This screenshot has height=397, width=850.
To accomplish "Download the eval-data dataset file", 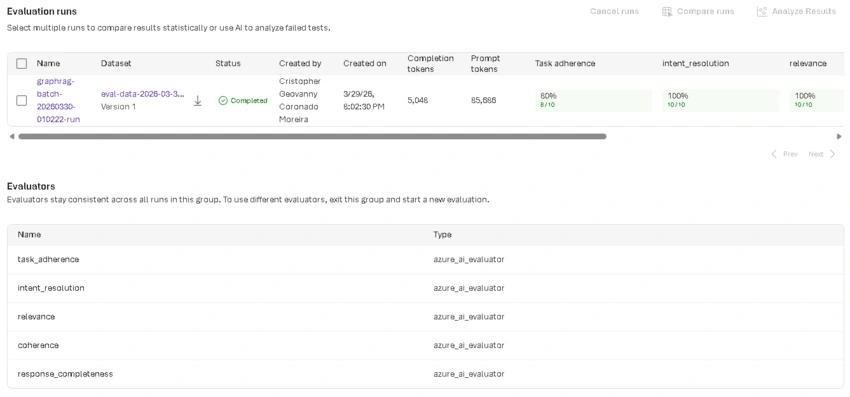I will tap(198, 101).
